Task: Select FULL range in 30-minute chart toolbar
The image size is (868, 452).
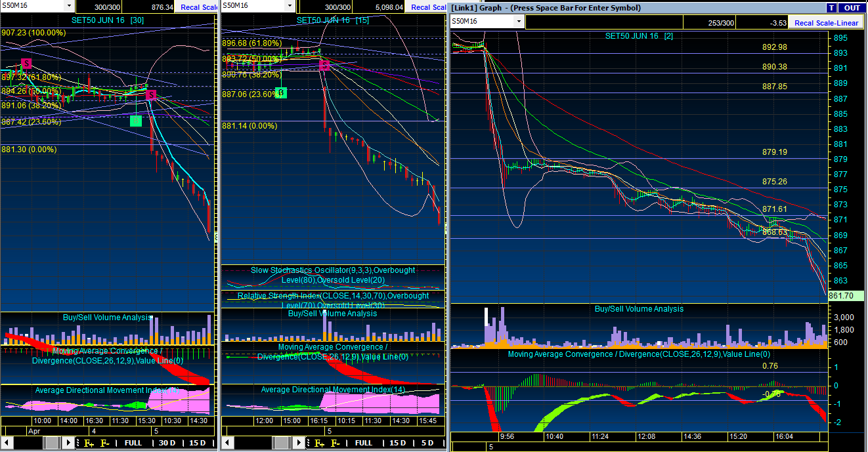Action: click(133, 443)
